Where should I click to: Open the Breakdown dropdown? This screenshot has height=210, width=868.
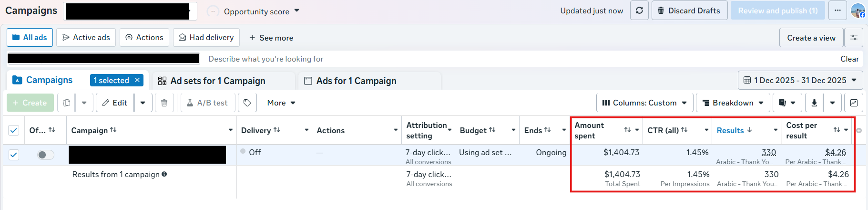pos(733,103)
